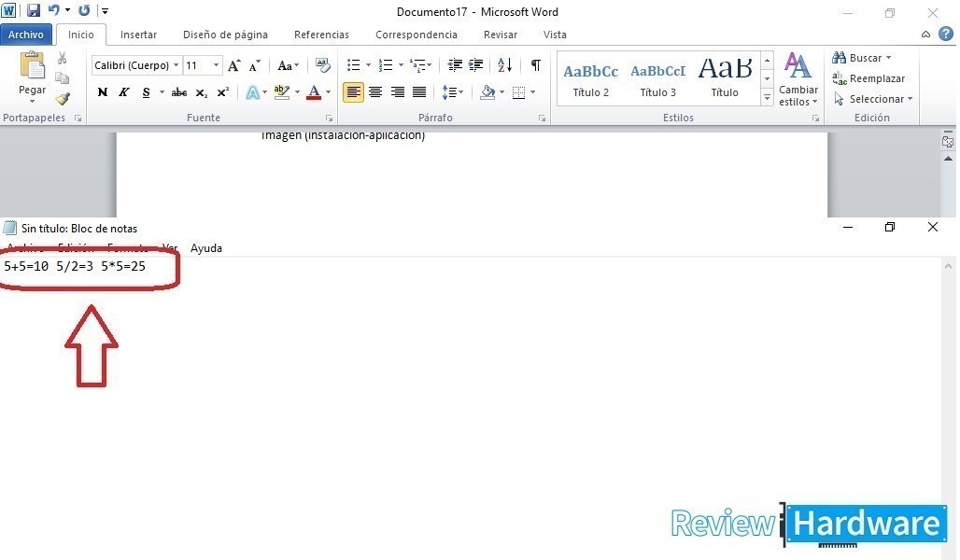Decrease paragraph indent
The image size is (960, 560).
pyautogui.click(x=455, y=65)
